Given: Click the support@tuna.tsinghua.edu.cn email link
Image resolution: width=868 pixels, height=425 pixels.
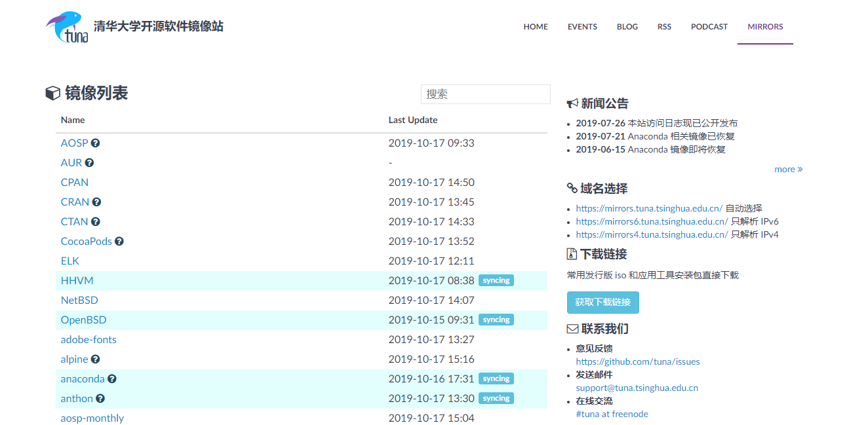Looking at the screenshot, I should pyautogui.click(x=637, y=388).
